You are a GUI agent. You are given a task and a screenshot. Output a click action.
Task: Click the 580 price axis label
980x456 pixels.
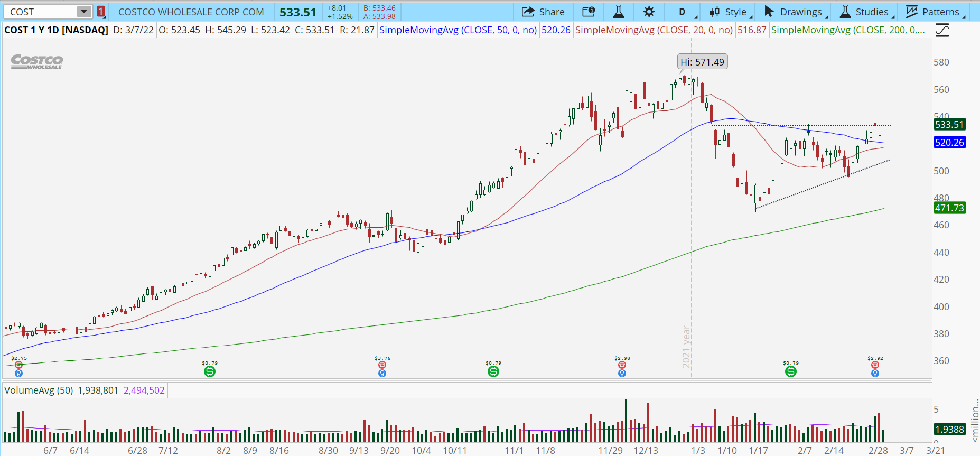[941, 62]
